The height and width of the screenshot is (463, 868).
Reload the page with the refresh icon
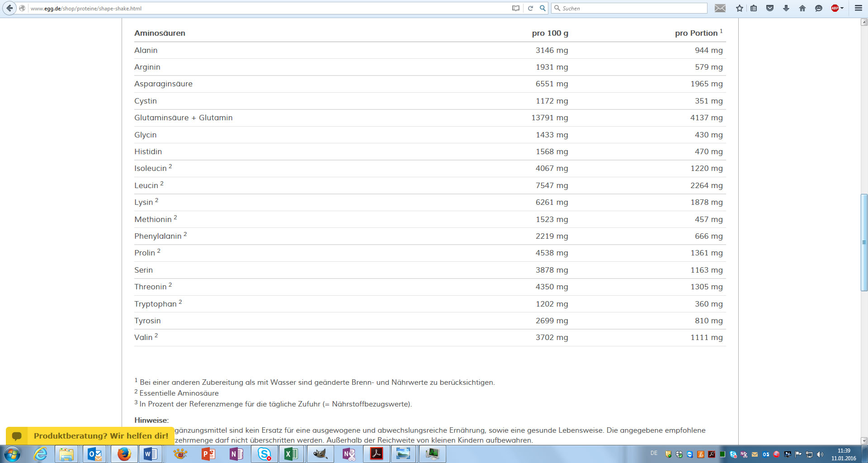530,8
